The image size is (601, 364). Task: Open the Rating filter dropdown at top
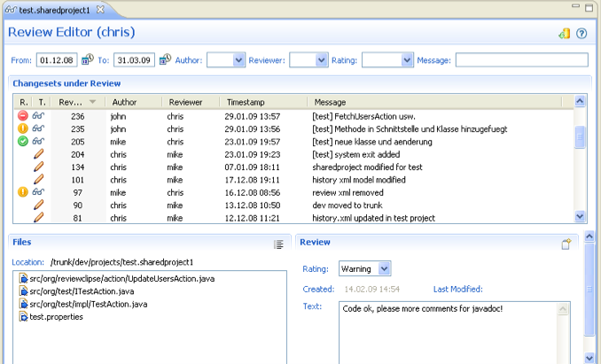click(x=407, y=60)
